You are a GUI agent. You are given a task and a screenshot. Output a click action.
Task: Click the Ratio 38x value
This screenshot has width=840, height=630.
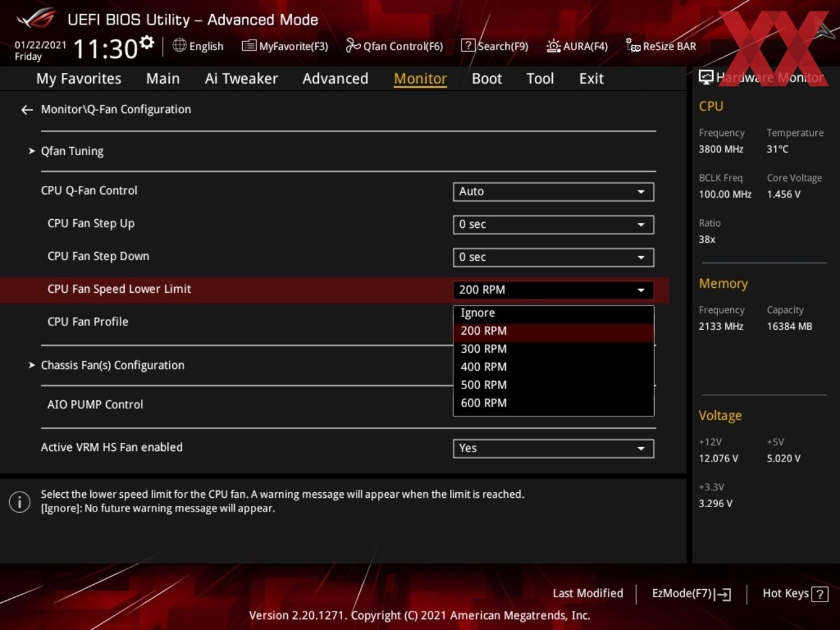707,239
